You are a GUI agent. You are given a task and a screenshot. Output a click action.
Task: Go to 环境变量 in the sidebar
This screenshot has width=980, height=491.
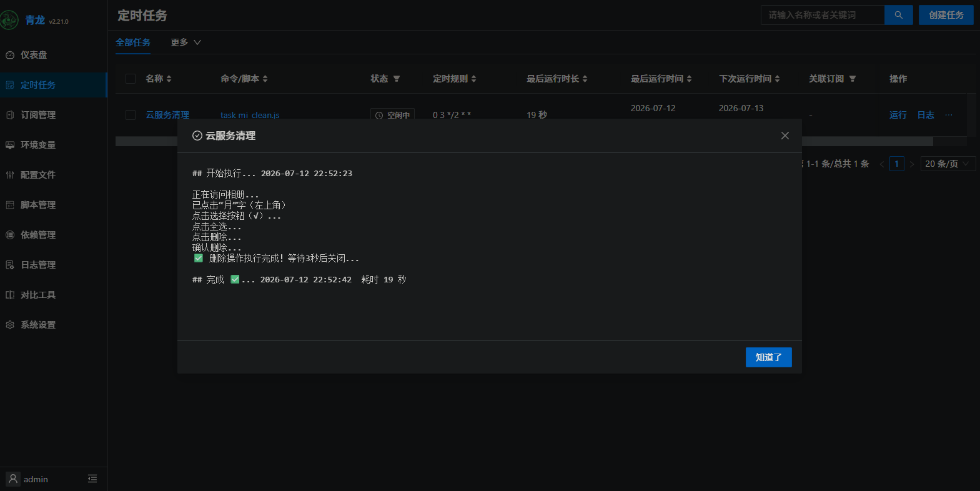click(38, 145)
